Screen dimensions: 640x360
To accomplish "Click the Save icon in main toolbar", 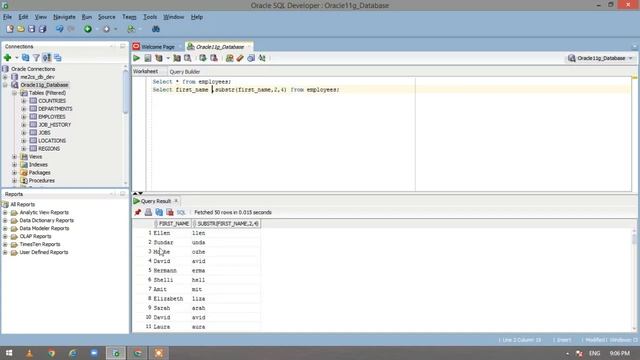I will coord(31,29).
